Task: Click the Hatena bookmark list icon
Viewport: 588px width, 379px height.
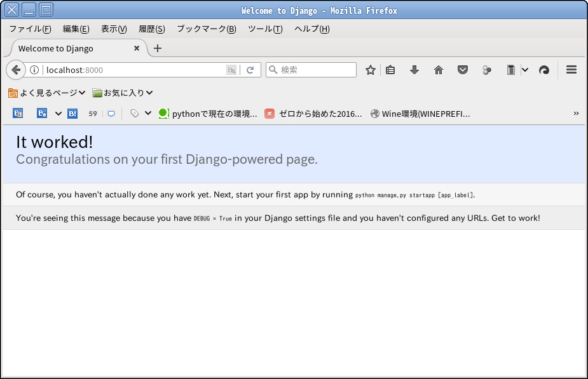Action: [18, 114]
